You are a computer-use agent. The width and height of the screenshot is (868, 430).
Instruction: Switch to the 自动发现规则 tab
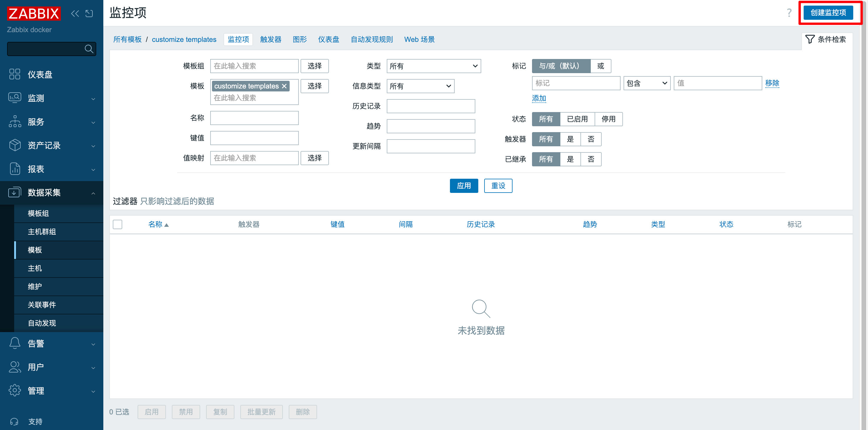click(372, 40)
